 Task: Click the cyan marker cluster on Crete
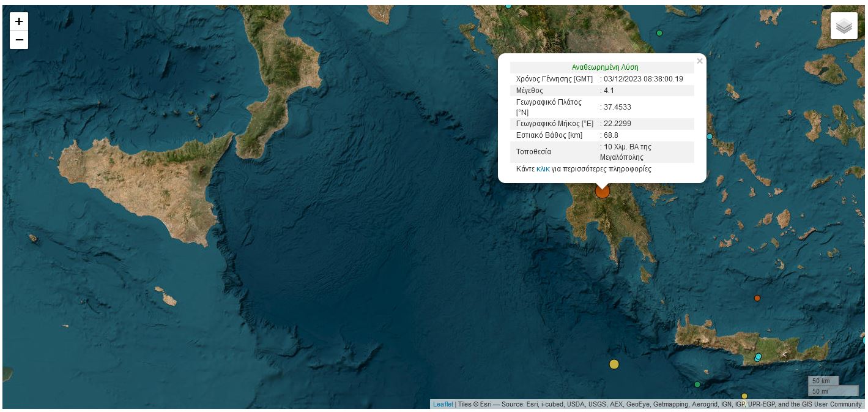[x=758, y=357]
